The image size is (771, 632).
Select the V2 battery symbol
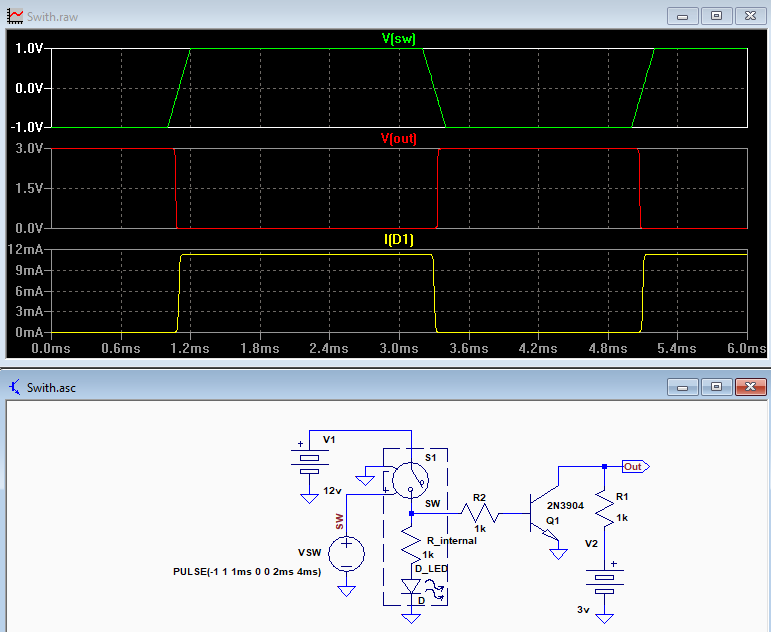click(604, 584)
